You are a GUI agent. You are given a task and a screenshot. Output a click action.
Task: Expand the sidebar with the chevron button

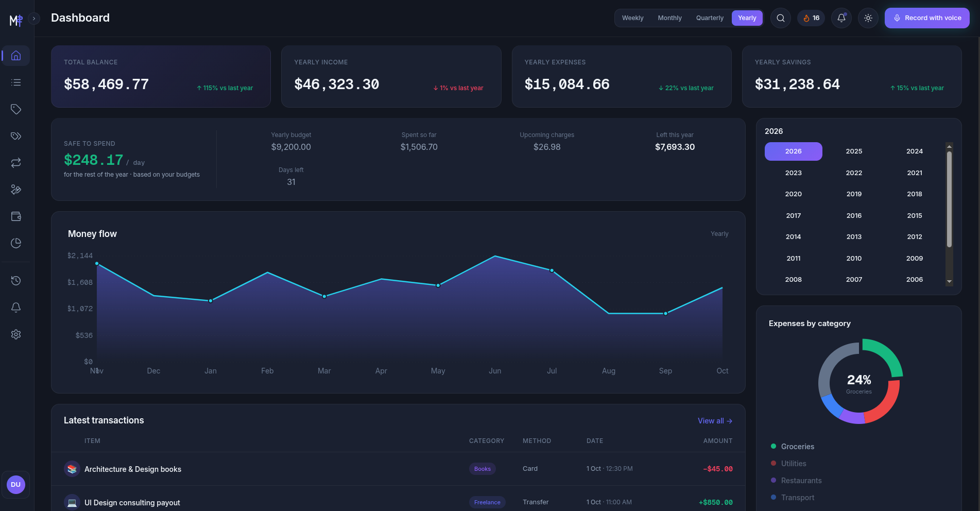pos(34,19)
